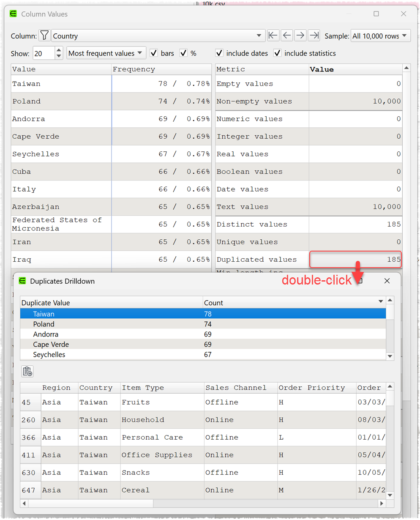Copy drilldown results with the clipboard icon
Image resolution: width=420 pixels, height=520 pixels.
pos(27,371)
